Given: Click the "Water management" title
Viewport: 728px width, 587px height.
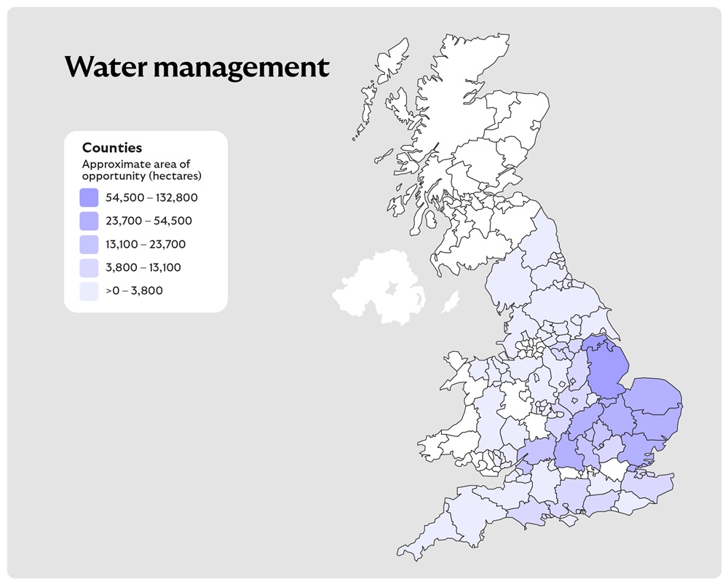Looking at the screenshot, I should [197, 68].
